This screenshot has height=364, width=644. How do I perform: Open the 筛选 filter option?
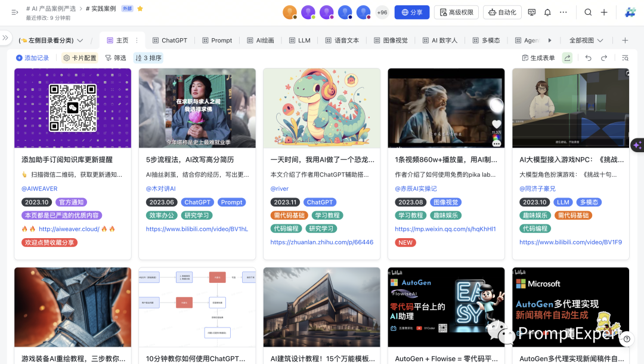click(x=116, y=58)
